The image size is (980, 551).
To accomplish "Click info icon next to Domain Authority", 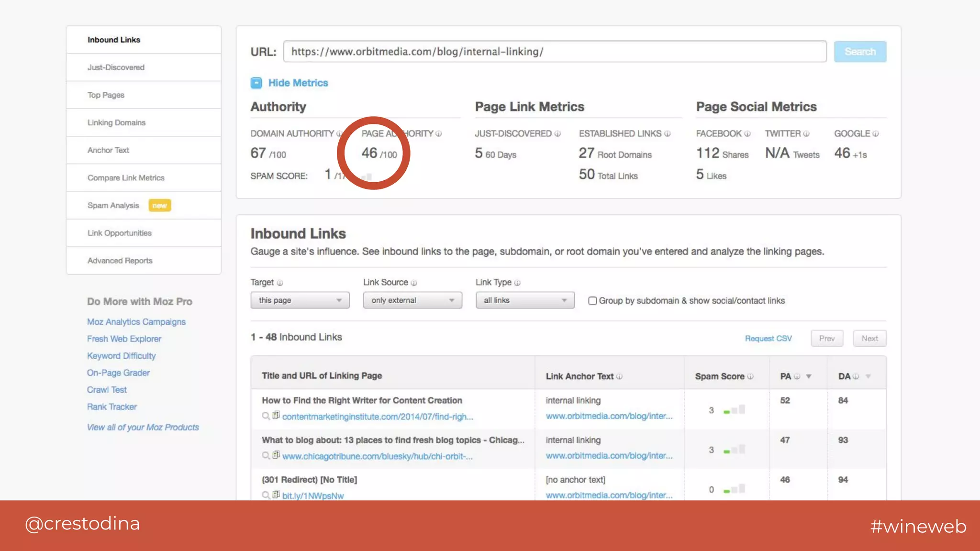I will [339, 134].
